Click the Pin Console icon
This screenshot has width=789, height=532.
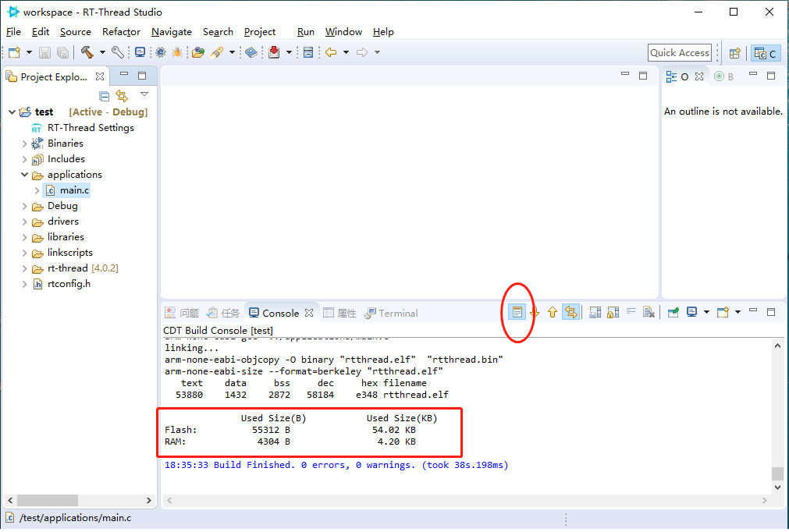click(x=673, y=313)
